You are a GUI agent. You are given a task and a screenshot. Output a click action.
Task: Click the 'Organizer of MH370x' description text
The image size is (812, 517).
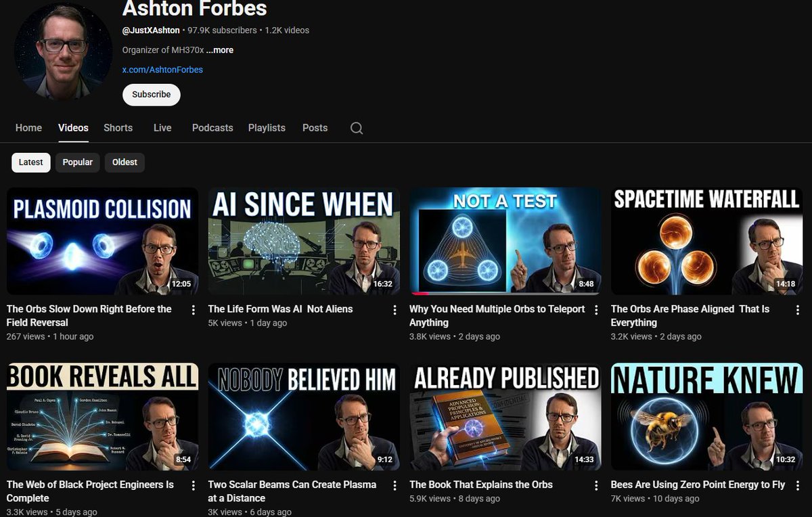163,50
